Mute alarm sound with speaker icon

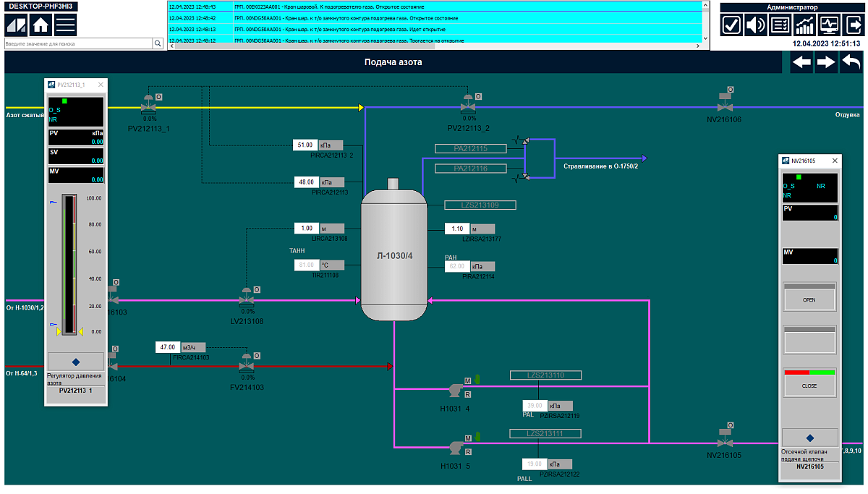point(755,25)
